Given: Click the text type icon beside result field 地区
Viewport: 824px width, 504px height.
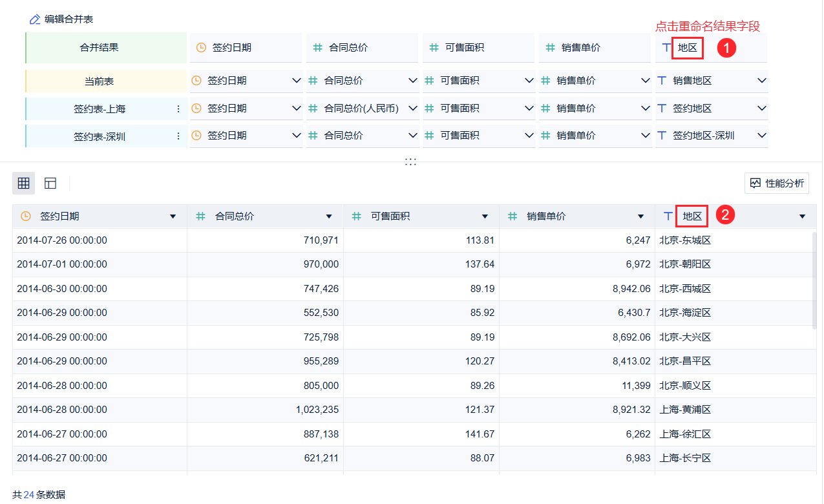Looking at the screenshot, I should [x=666, y=47].
